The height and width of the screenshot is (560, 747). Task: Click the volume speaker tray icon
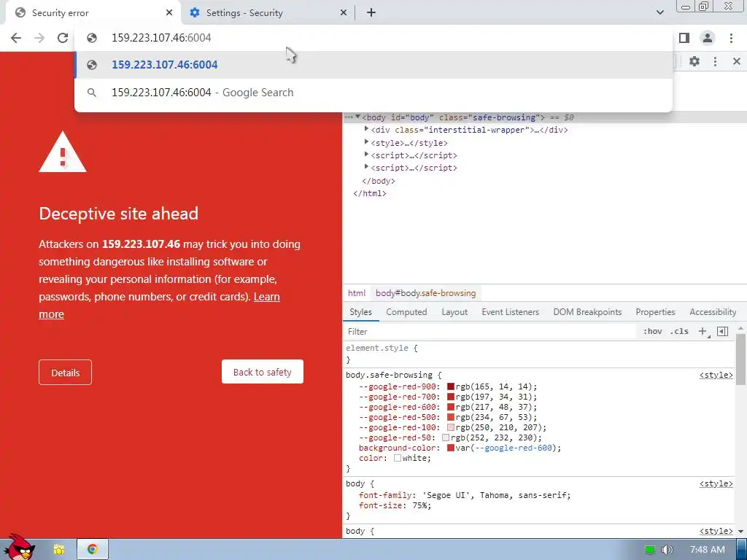pyautogui.click(x=667, y=550)
